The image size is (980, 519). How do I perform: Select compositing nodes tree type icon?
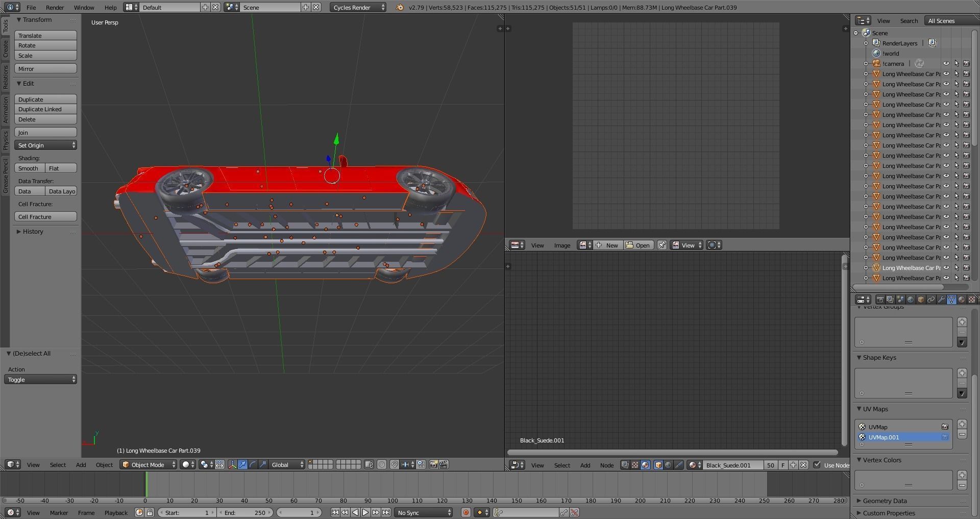pos(625,465)
